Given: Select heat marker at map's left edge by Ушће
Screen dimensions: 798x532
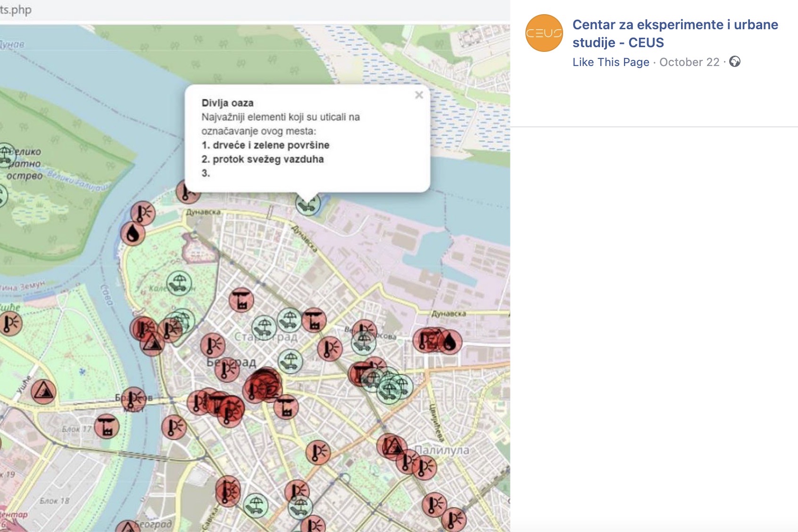Looking at the screenshot, I should [x=9, y=324].
